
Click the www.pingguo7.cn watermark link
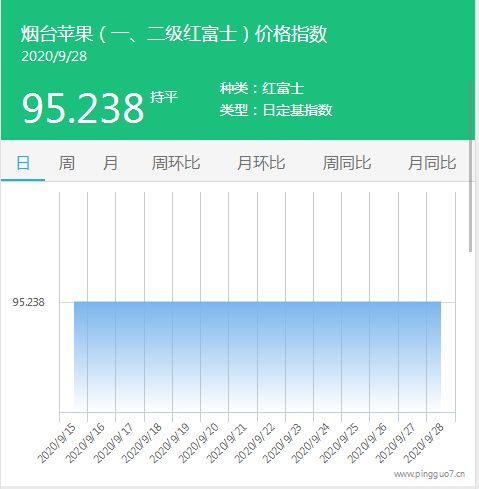pos(429,474)
